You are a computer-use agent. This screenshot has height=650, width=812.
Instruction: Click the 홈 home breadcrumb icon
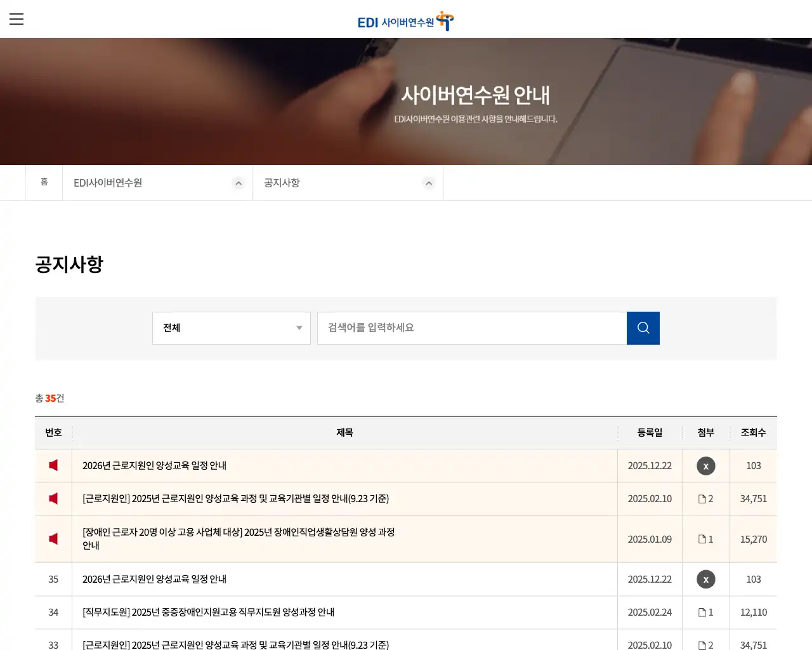point(44,182)
